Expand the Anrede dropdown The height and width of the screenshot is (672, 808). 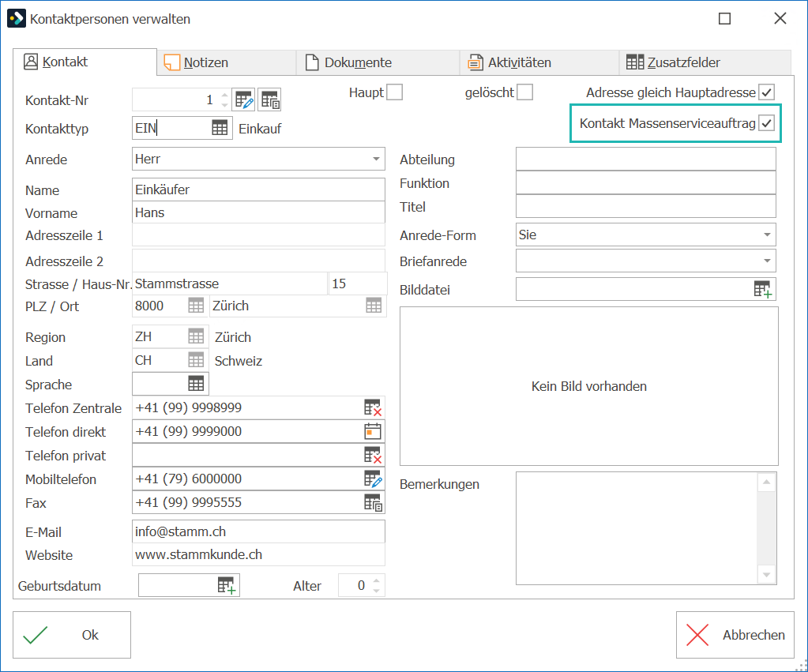tap(376, 159)
